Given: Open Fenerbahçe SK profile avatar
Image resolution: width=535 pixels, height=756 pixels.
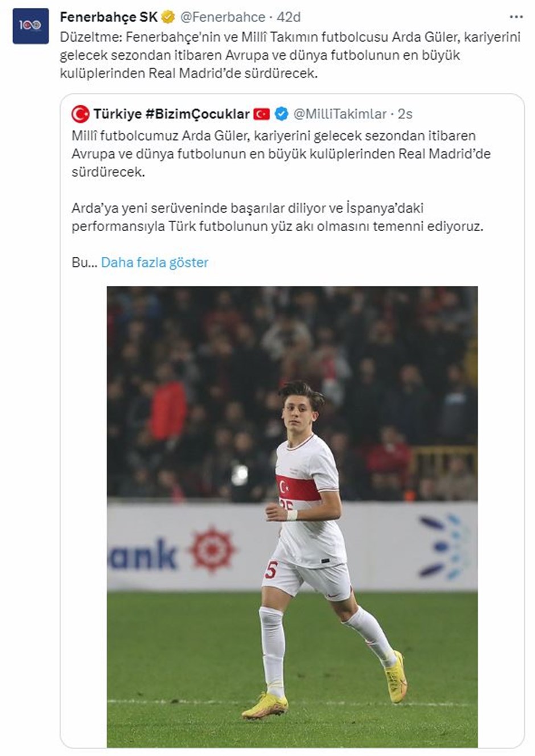Looking at the screenshot, I should tap(31, 26).
